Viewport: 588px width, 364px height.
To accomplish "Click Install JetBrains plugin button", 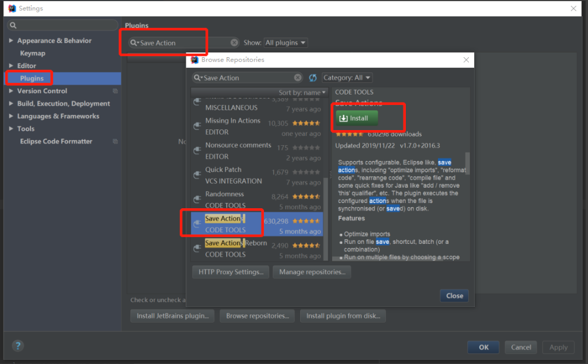I will pos(172,316).
